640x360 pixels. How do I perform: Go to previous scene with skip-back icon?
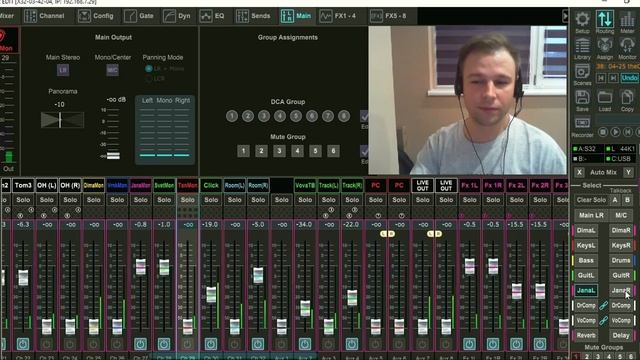(601, 78)
